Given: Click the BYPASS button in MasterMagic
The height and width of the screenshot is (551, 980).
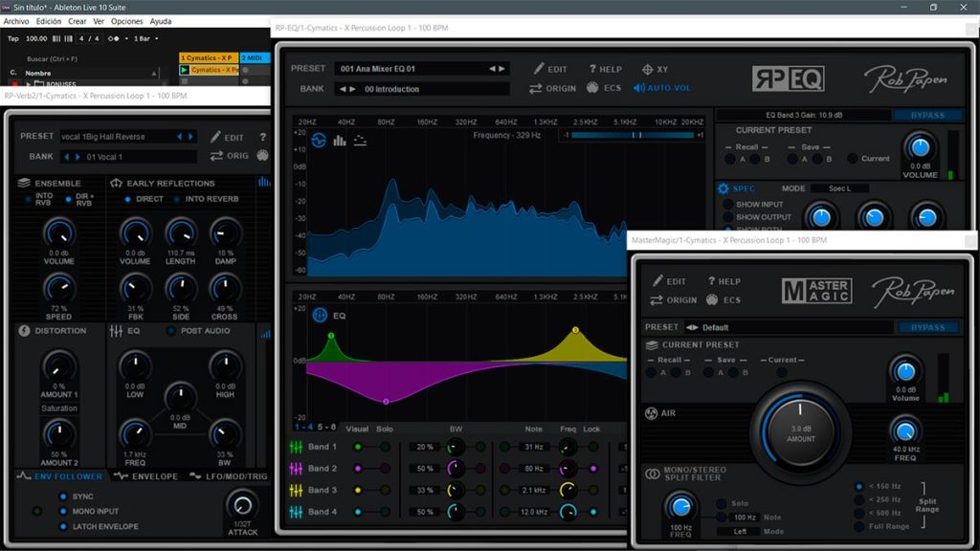Looking at the screenshot, I should [x=928, y=327].
